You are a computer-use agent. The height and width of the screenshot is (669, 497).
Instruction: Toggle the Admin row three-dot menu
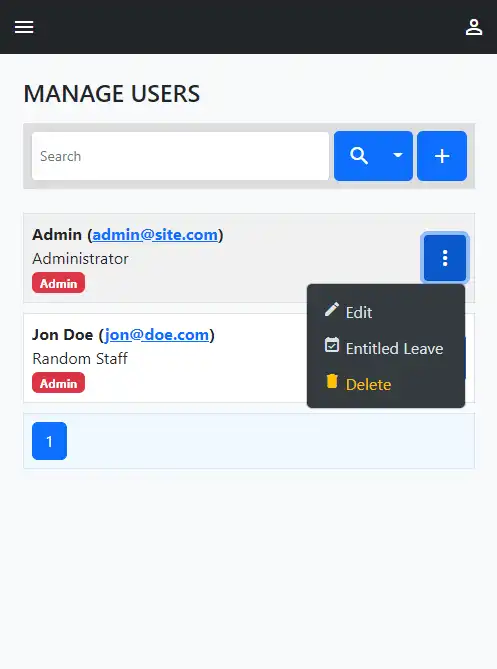[x=445, y=258]
